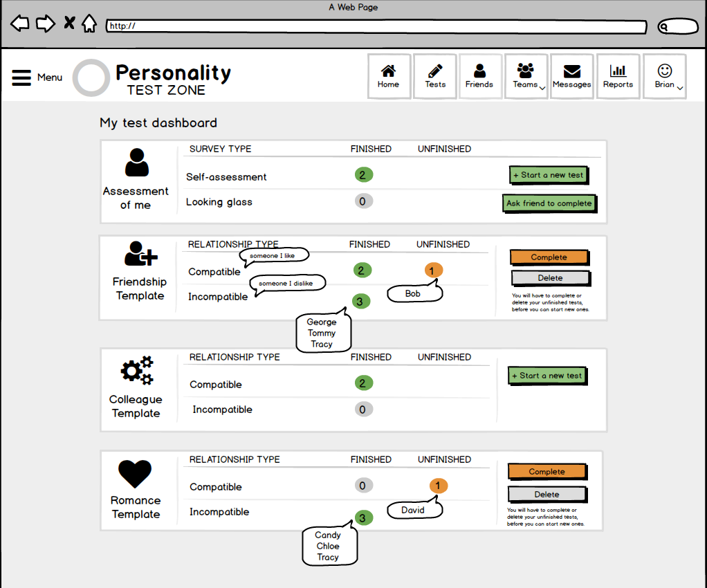Expand the Brian user menu
The image size is (707, 588).
point(665,76)
